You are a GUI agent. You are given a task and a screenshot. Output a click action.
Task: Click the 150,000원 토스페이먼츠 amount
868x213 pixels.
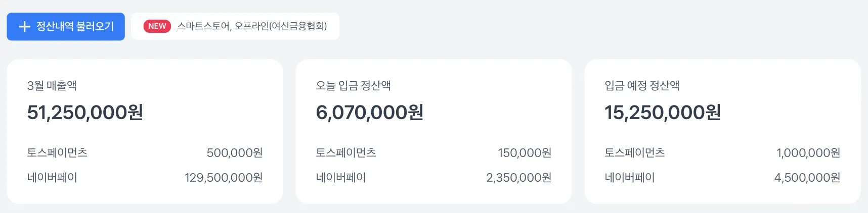pyautogui.click(x=524, y=153)
